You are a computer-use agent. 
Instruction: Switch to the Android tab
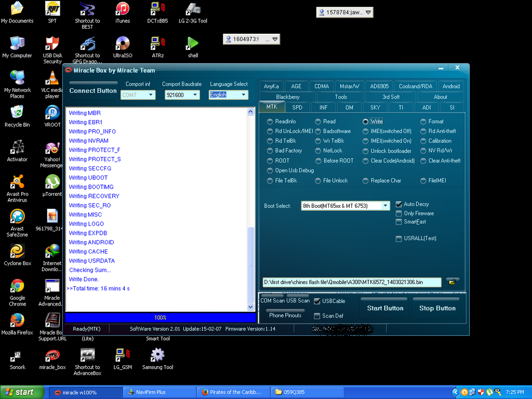point(451,86)
